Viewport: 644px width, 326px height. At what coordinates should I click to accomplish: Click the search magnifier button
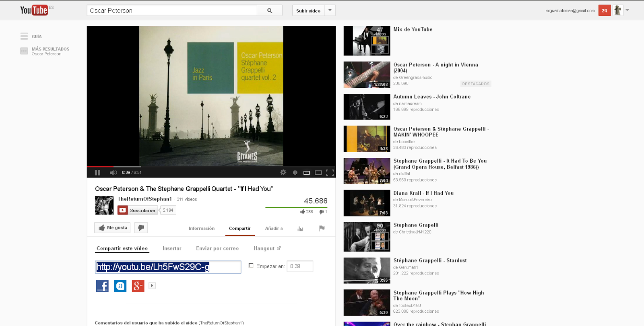270,10
